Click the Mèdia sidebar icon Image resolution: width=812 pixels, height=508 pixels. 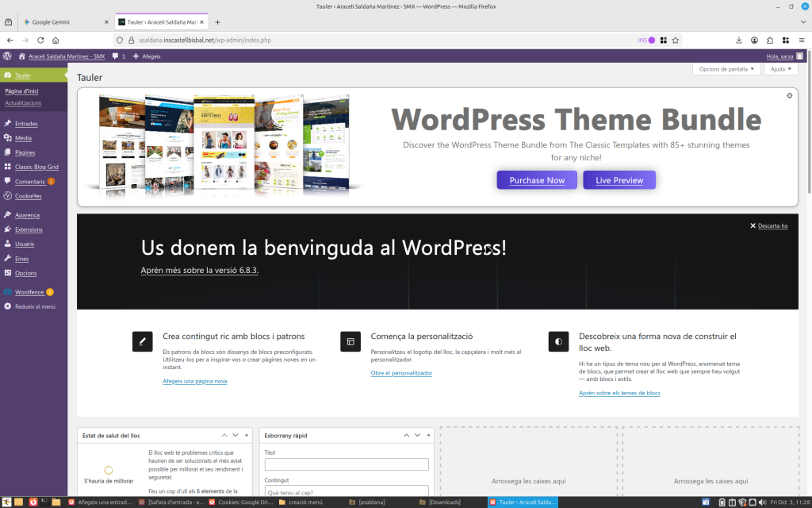(x=7, y=138)
